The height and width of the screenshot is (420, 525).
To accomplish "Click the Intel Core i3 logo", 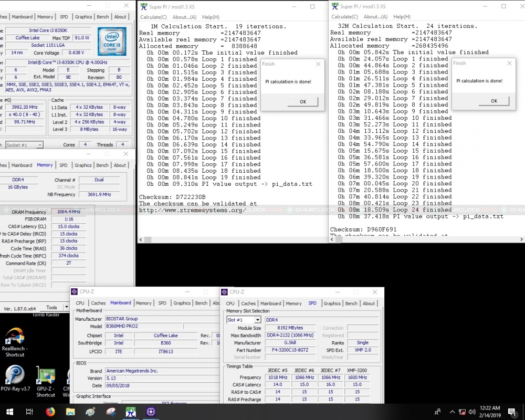I will tap(112, 41).
